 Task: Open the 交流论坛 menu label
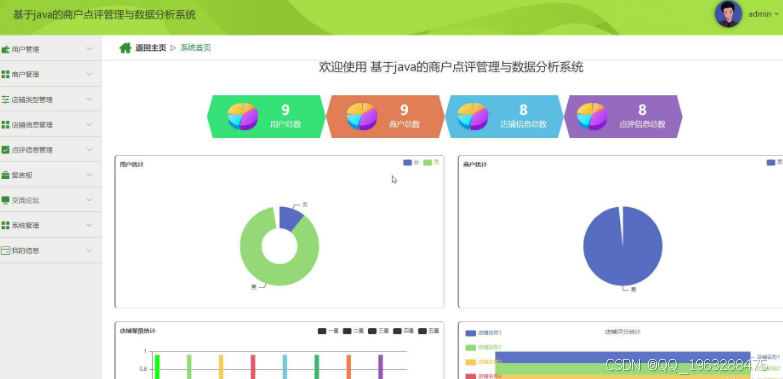[25, 200]
